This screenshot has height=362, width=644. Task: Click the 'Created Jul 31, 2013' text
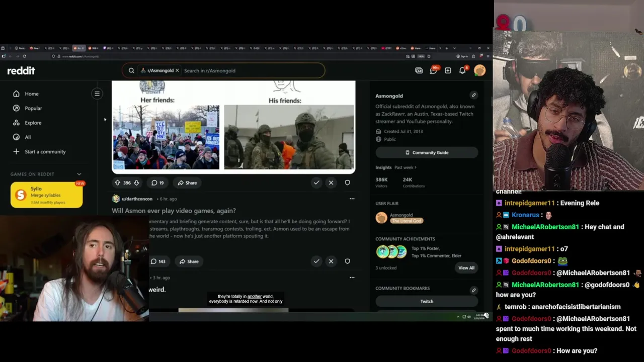(404, 132)
